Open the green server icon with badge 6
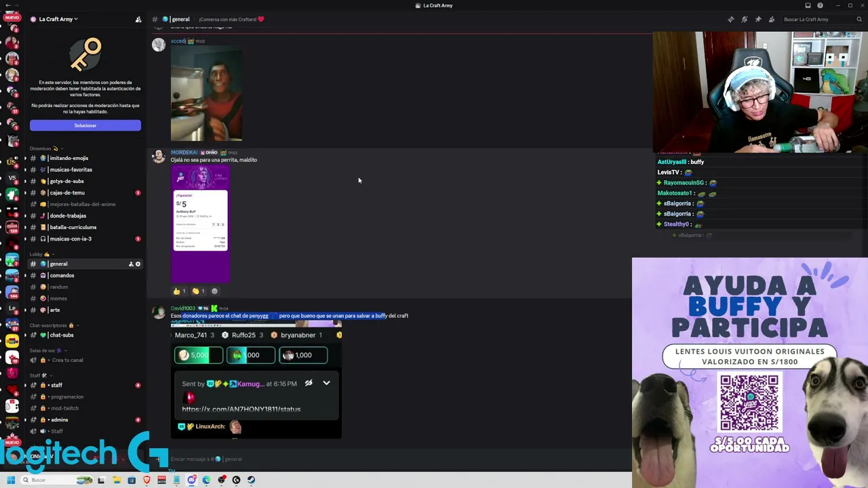This screenshot has width=868, height=488. tap(12, 194)
